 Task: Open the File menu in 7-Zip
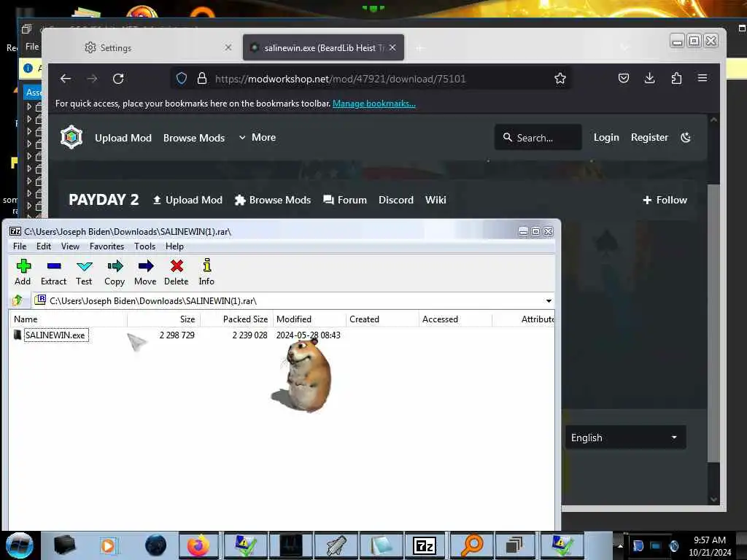click(20, 246)
